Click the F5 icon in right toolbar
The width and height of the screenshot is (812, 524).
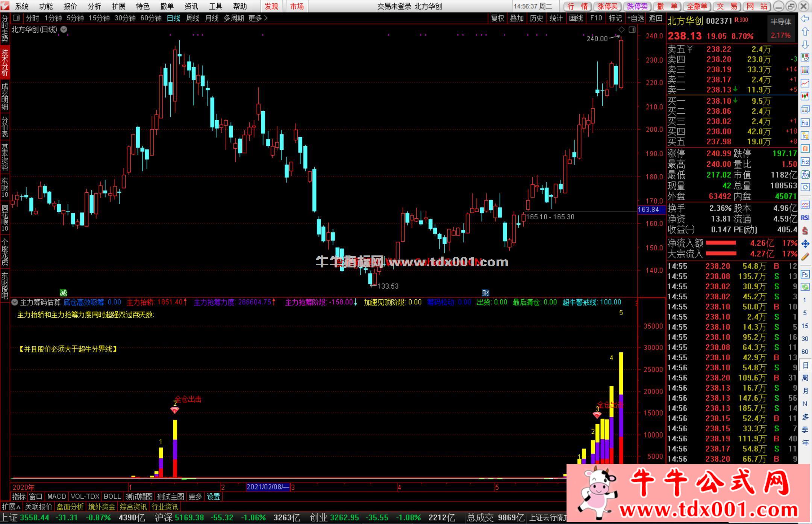pos(805,275)
